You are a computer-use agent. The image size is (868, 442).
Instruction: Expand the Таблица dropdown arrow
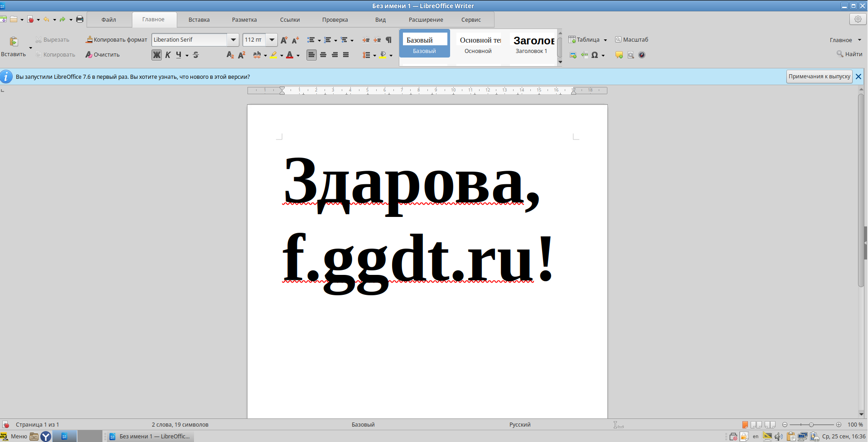(605, 40)
